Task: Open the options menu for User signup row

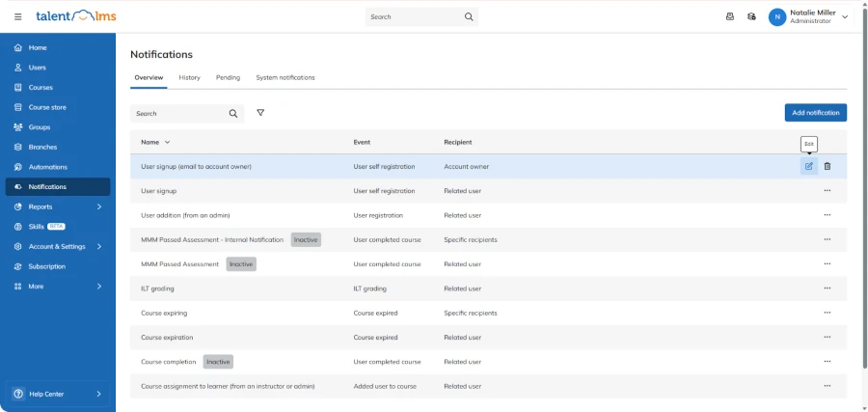Action: click(x=827, y=190)
